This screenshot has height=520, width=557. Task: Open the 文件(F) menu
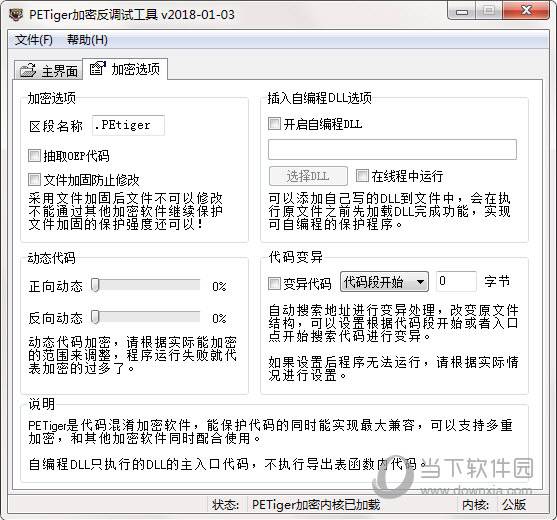34,40
